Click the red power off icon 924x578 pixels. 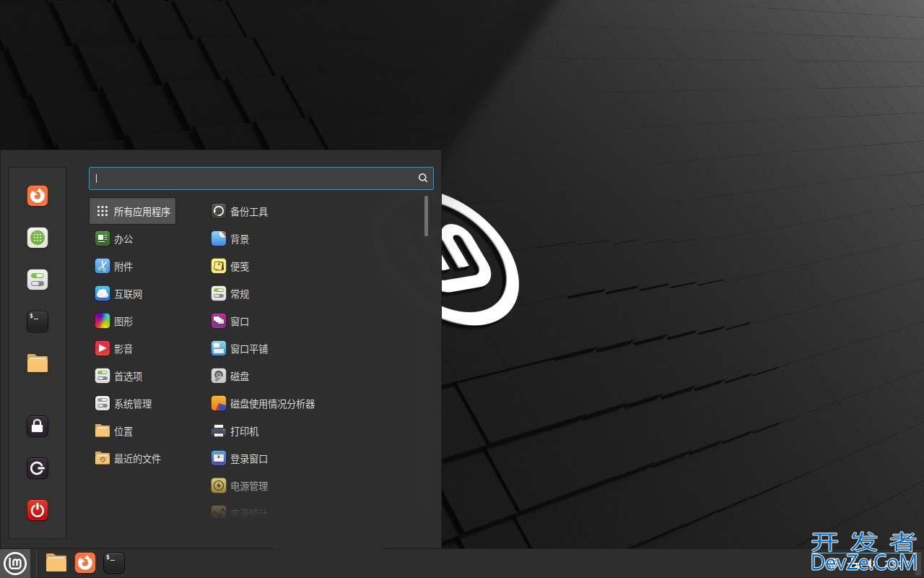coord(38,510)
